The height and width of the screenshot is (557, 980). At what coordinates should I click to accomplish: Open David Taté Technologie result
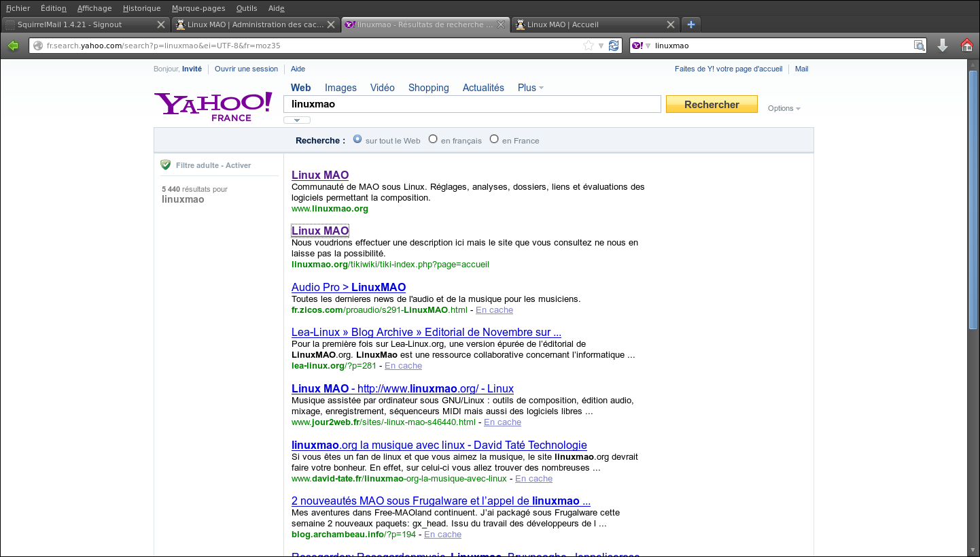[439, 445]
